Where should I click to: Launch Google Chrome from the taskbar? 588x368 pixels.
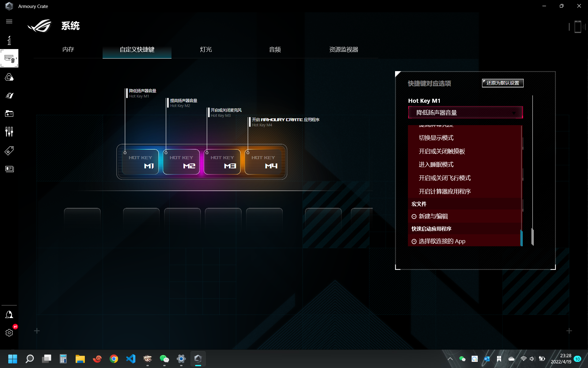tap(114, 359)
